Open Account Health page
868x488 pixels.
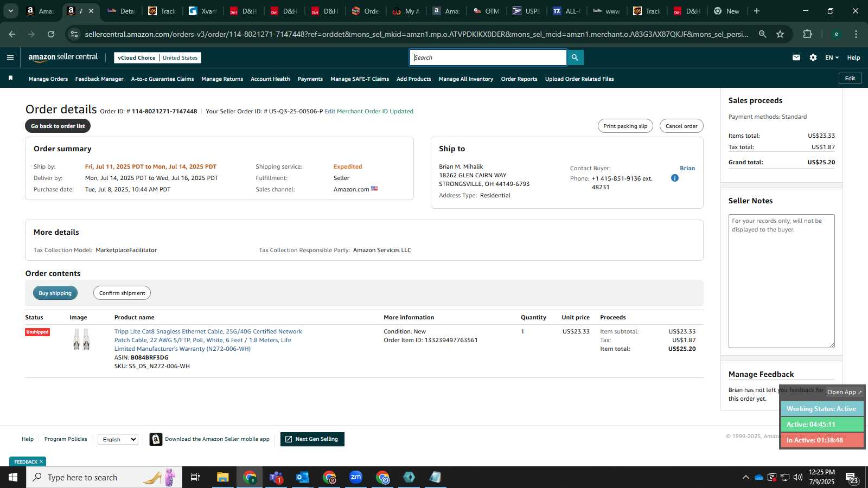[x=270, y=79]
